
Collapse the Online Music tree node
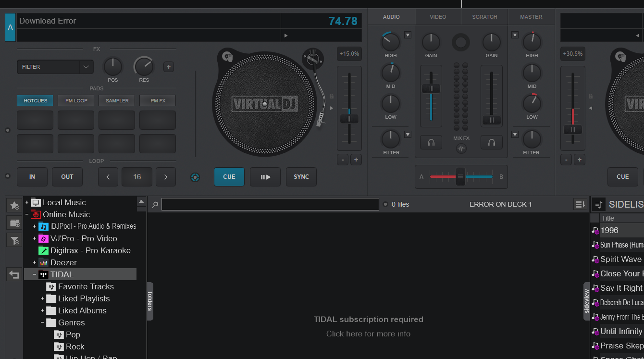point(27,215)
